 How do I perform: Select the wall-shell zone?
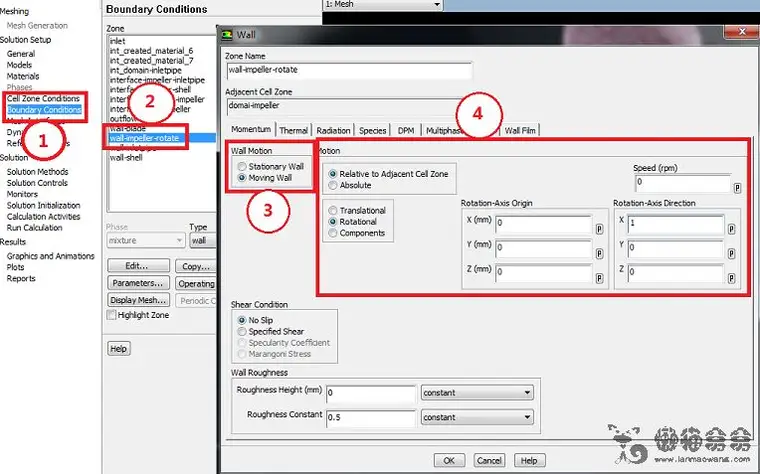[126, 158]
